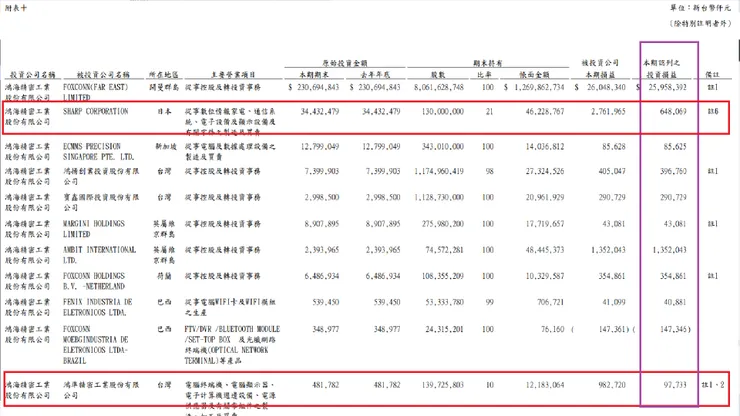
Task: Select FENIX INDUSTRIA DE ELETRONICOS LTDA. cell
Action: coord(98,307)
